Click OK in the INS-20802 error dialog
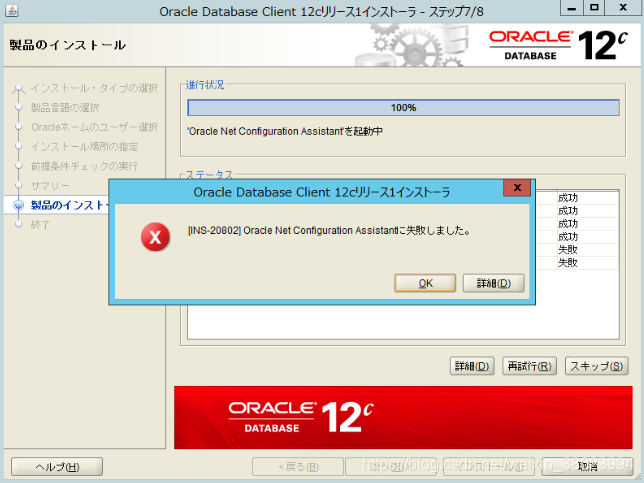Image resolution: width=644 pixels, height=483 pixels. pos(425,283)
